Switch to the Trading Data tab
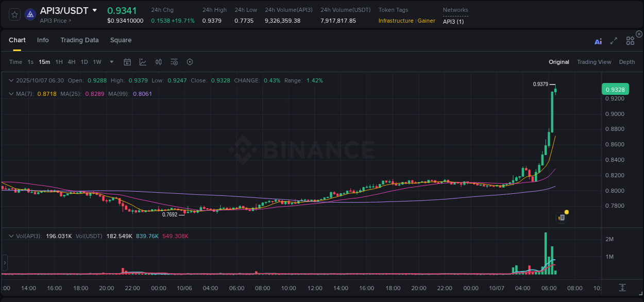Screen dimensions: 644x302 (x=79, y=40)
